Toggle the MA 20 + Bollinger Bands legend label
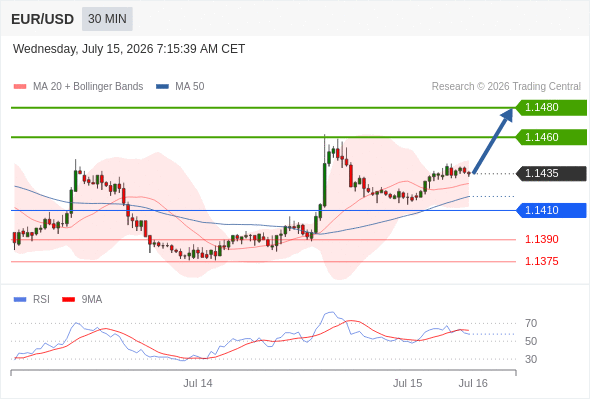 tap(88, 87)
